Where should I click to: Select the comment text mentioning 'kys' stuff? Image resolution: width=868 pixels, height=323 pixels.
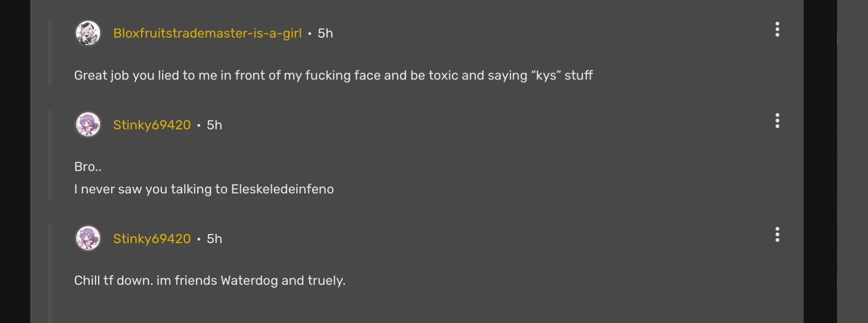pos(334,75)
